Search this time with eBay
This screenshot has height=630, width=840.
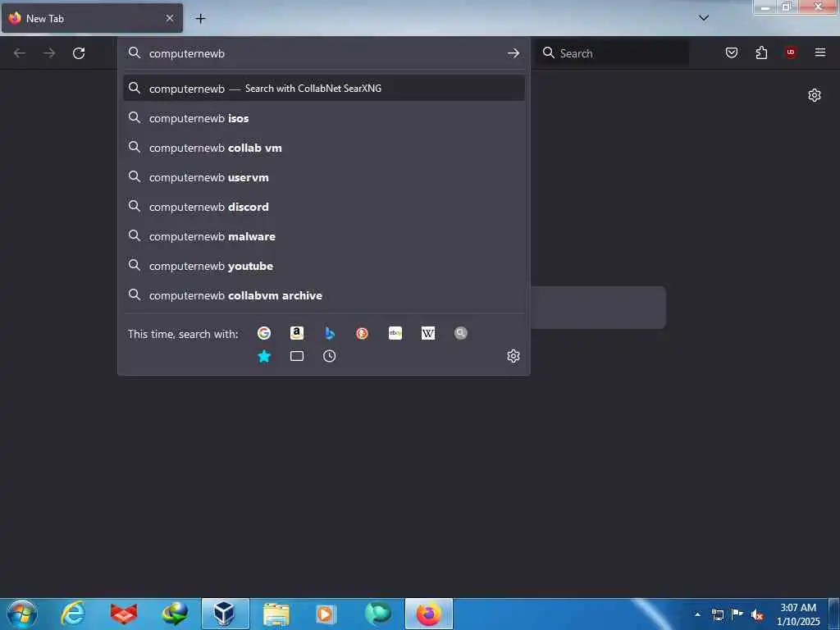tap(395, 333)
